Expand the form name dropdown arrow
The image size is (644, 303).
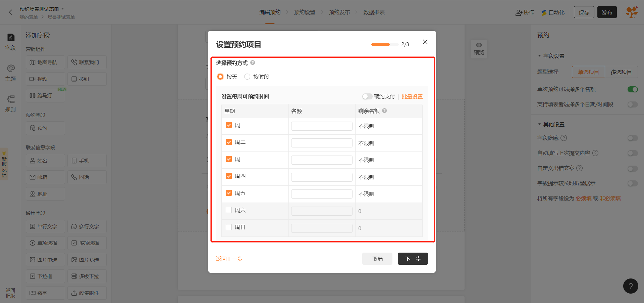62,9
